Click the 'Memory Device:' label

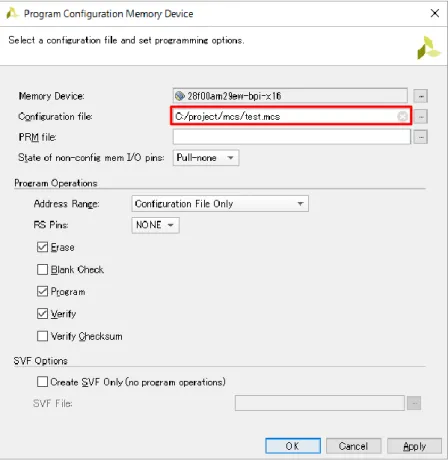51,96
